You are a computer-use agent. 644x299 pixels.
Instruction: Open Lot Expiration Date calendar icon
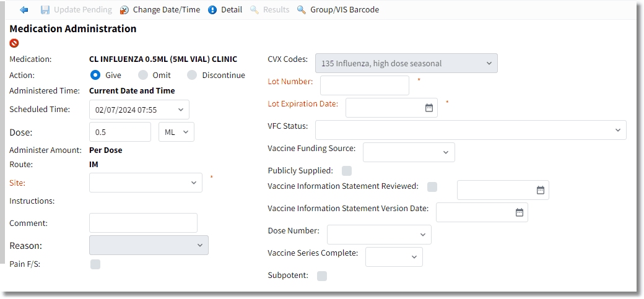pos(429,108)
